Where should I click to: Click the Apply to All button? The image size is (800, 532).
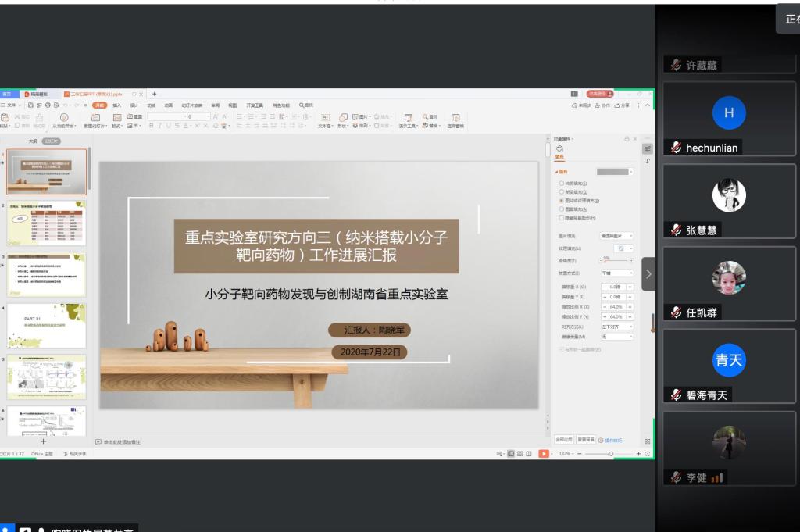pos(564,440)
